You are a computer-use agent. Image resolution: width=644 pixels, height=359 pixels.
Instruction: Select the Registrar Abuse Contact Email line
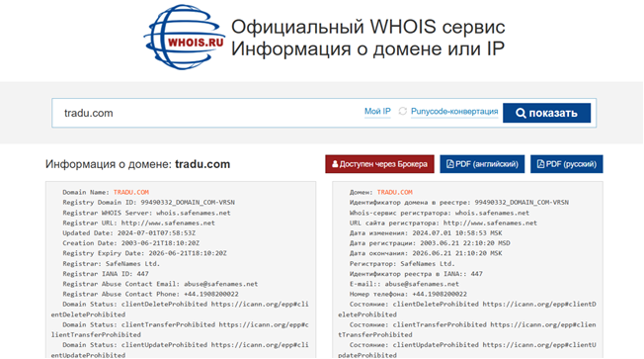(160, 284)
